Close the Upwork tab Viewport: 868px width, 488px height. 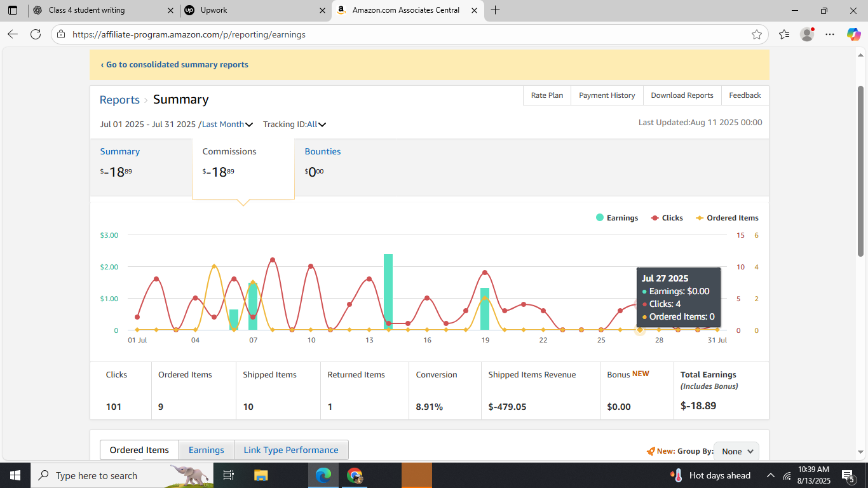click(322, 10)
